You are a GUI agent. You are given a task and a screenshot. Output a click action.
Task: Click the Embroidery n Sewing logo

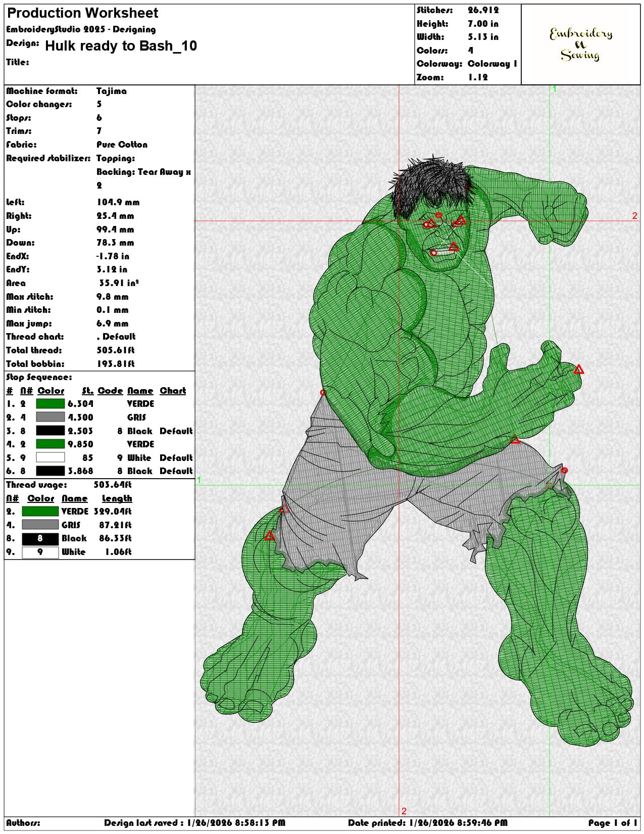pos(581,44)
